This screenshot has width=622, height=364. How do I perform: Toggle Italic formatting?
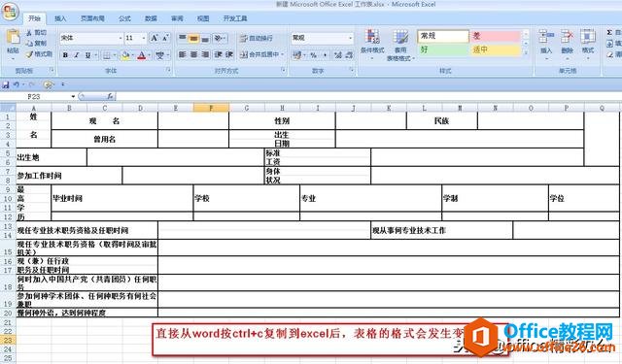click(77, 56)
